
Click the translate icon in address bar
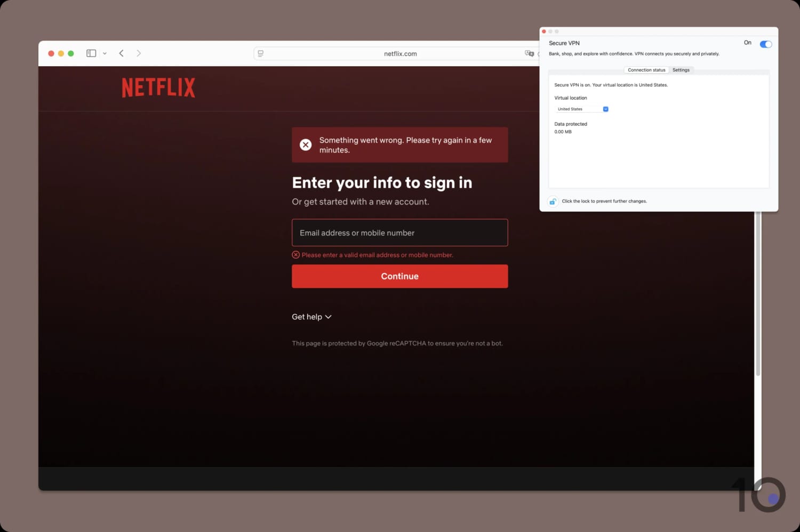(x=529, y=53)
